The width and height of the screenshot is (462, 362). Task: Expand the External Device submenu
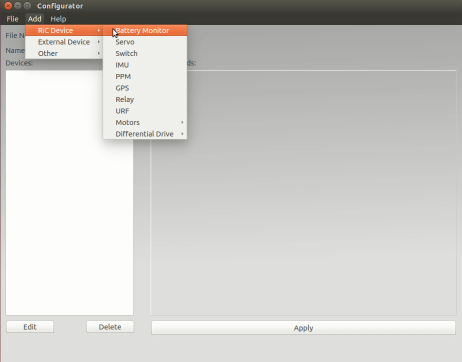tap(64, 42)
